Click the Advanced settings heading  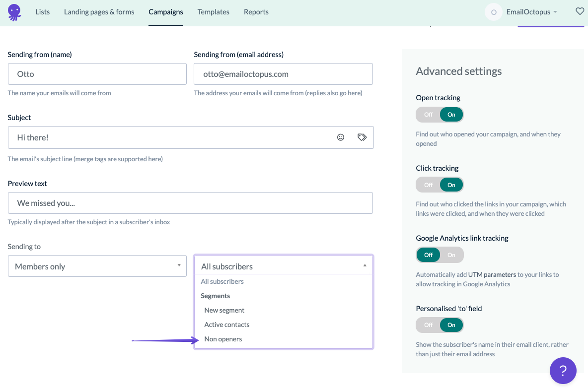click(x=458, y=71)
